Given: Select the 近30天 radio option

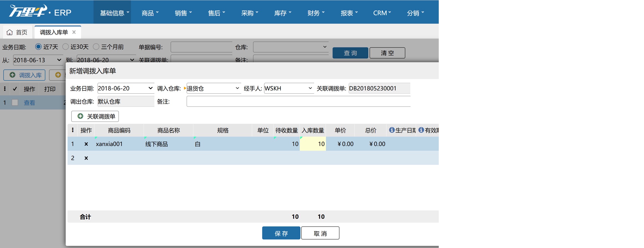Looking at the screenshot, I should (65, 47).
